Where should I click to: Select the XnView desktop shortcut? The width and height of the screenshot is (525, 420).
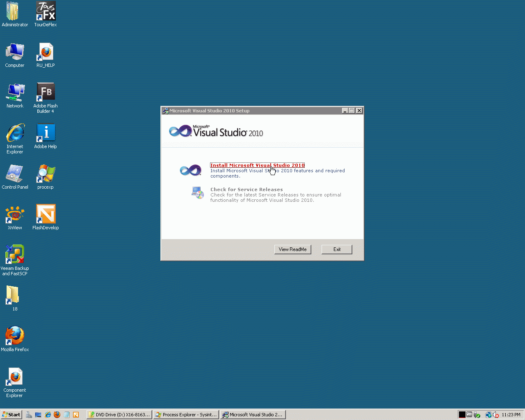point(15,217)
